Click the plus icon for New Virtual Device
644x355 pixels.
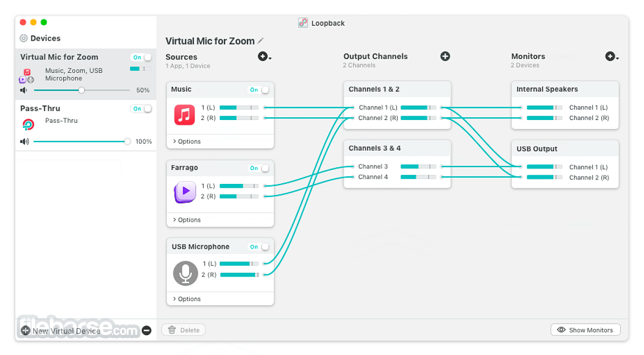tap(26, 331)
